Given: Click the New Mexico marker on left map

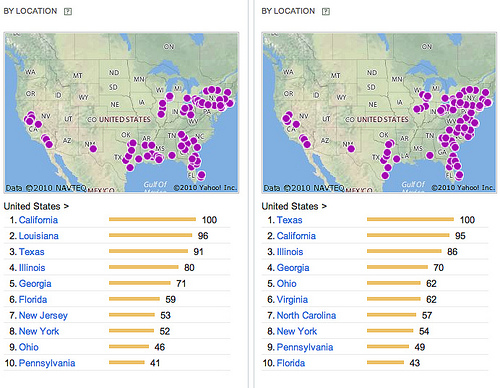Looking at the screenshot, I should [x=93, y=149].
